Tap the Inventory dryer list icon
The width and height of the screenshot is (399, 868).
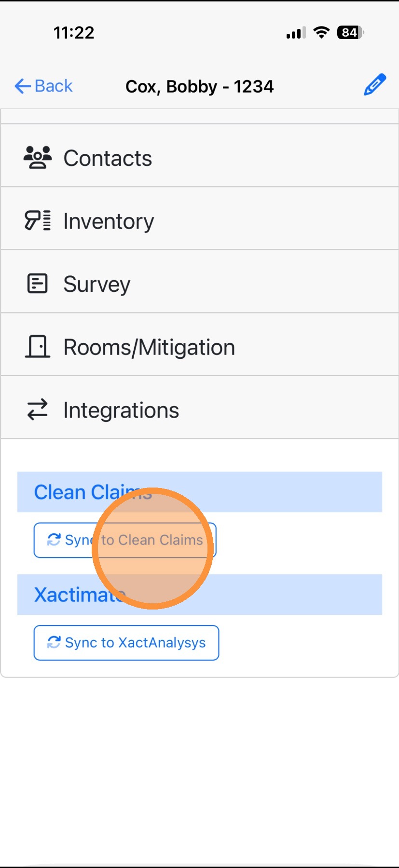coord(38,221)
